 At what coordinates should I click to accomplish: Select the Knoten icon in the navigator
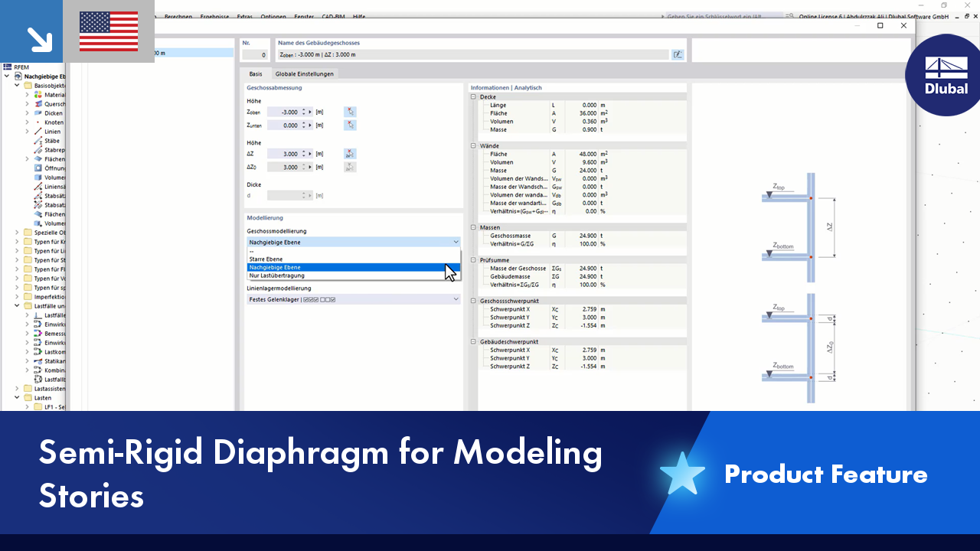pos(38,122)
